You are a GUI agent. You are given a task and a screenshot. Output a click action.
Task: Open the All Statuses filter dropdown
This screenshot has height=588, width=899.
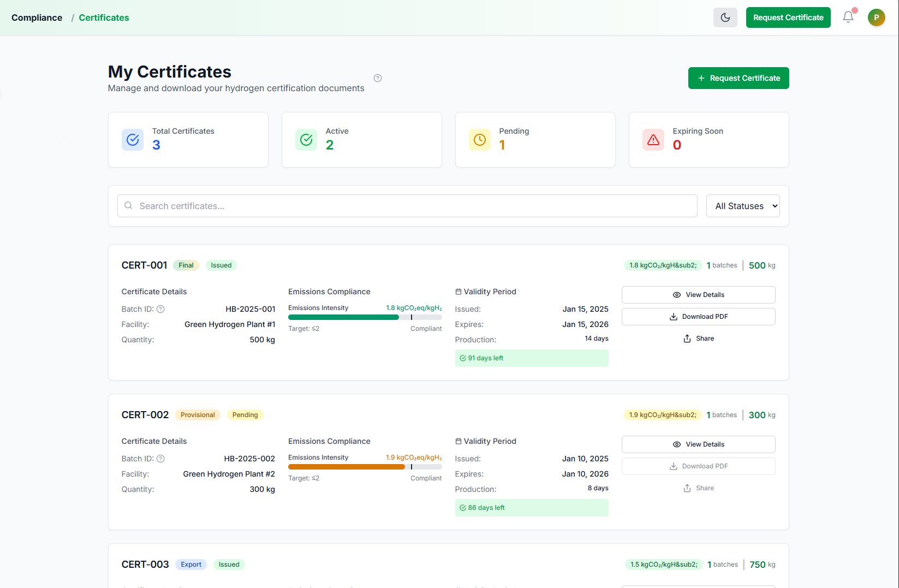pos(743,206)
